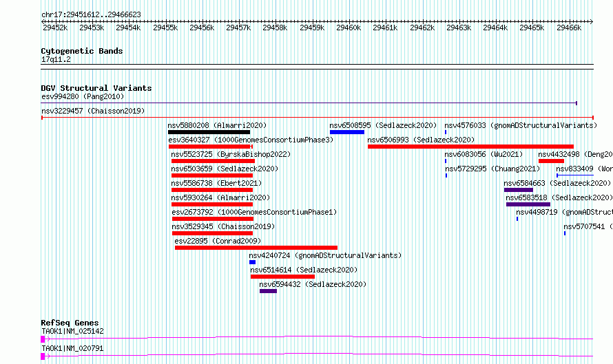This screenshot has height=364, width=613.
Task: Click the DGV Structural Variants track title
Action: 96,88
